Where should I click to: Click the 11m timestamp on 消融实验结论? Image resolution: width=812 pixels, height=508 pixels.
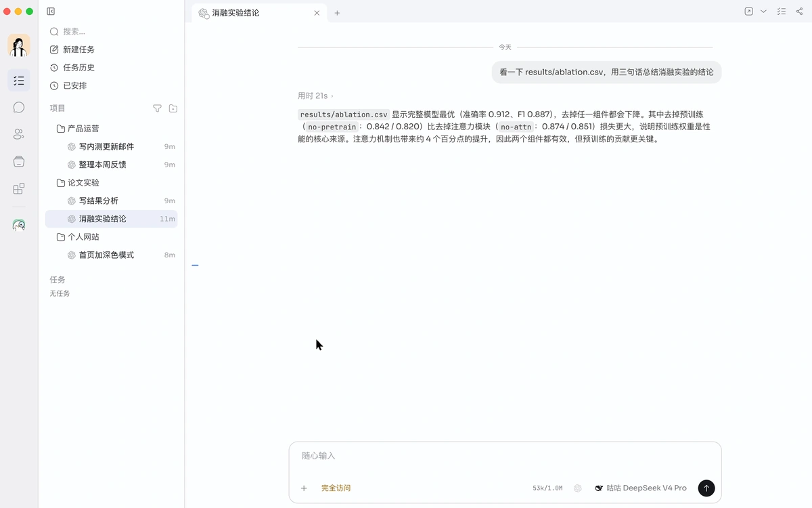pyautogui.click(x=167, y=219)
